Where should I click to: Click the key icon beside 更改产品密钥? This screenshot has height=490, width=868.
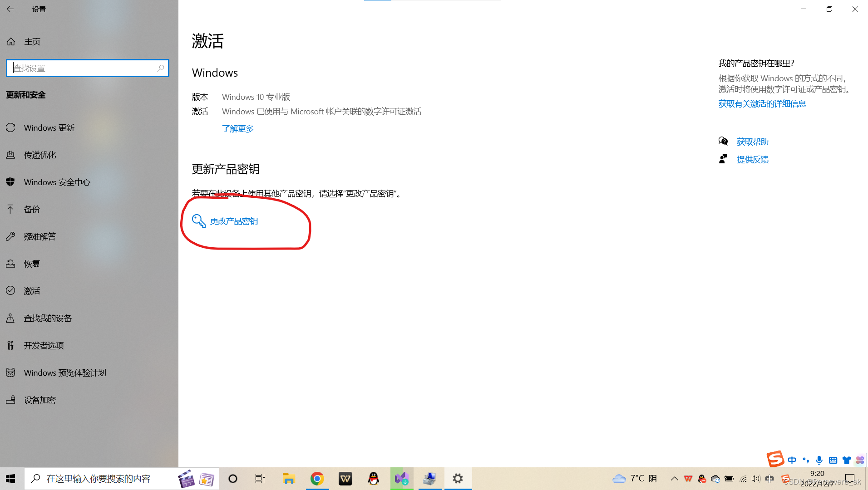[198, 221]
